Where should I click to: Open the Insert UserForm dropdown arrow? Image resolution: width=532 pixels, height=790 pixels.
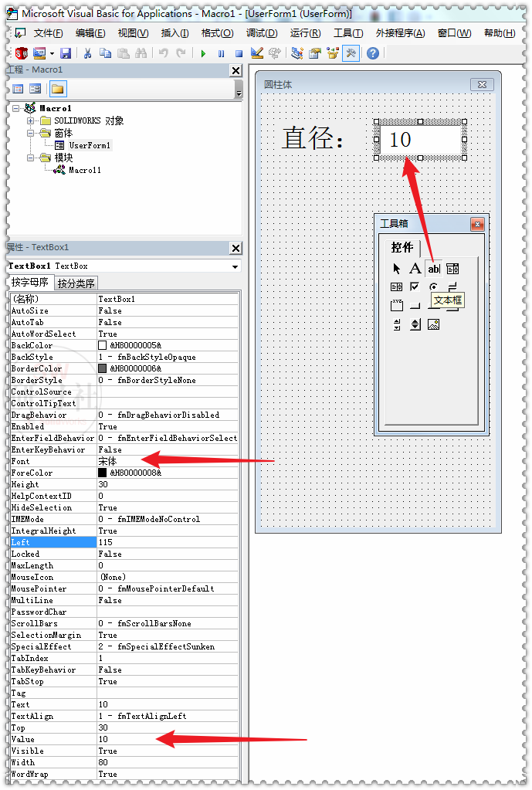pos(52,53)
